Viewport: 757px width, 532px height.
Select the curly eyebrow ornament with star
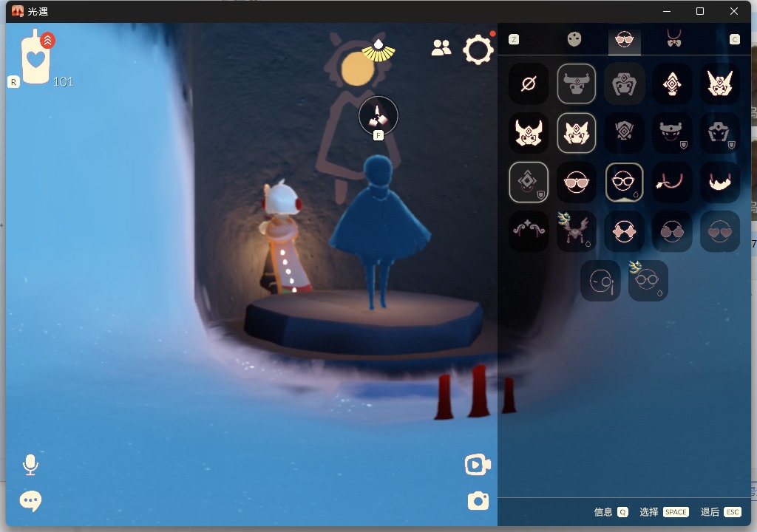click(528, 231)
